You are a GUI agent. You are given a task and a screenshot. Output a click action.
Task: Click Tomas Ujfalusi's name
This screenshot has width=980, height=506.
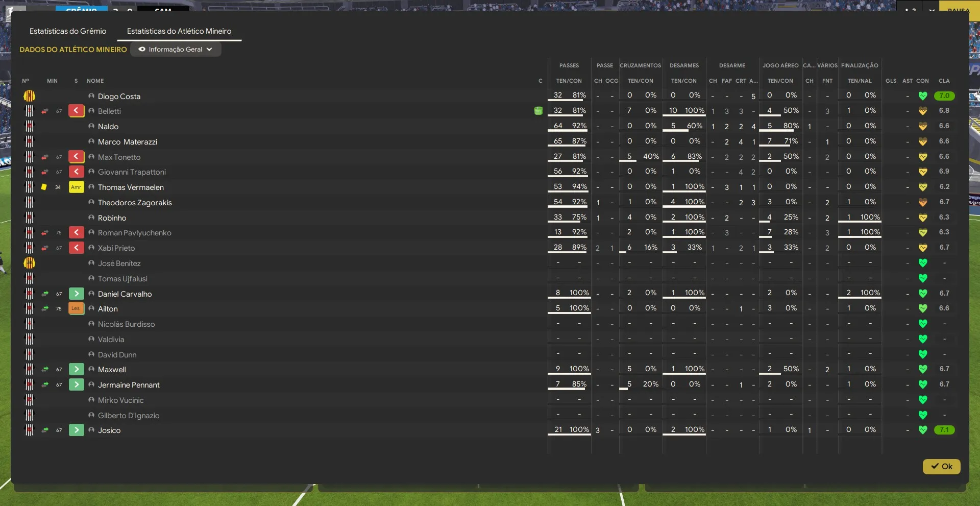122,279
